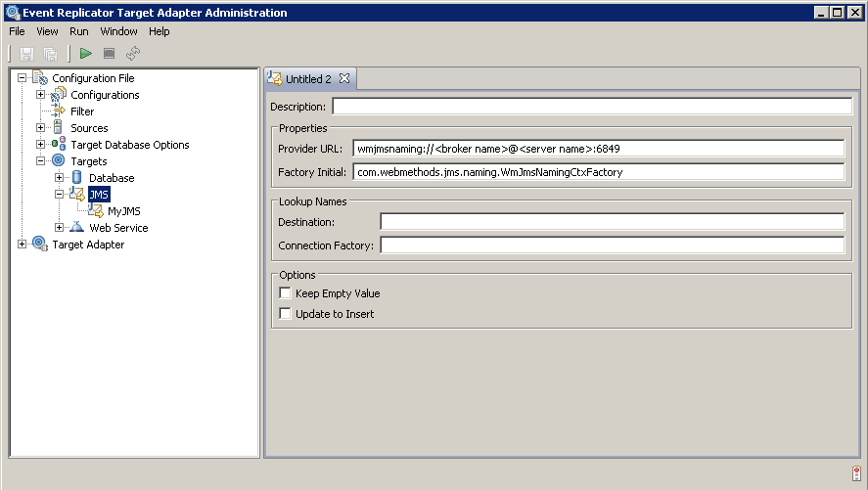Screen dimensions: 868x490
Task: Close the Untitled 2 tab
Action: pyautogui.click(x=344, y=78)
